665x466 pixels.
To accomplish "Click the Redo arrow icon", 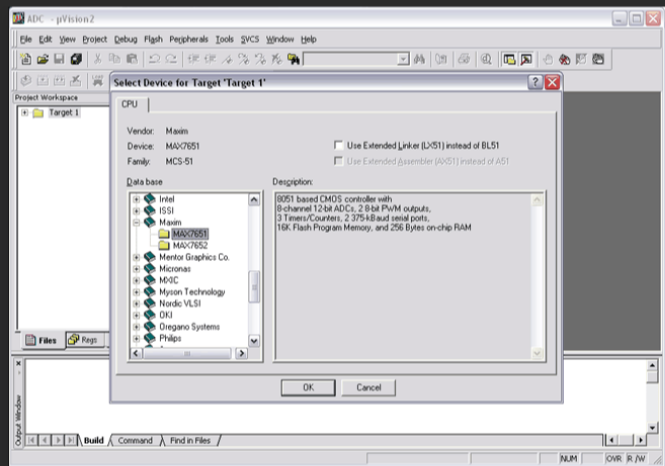I will 171,59.
